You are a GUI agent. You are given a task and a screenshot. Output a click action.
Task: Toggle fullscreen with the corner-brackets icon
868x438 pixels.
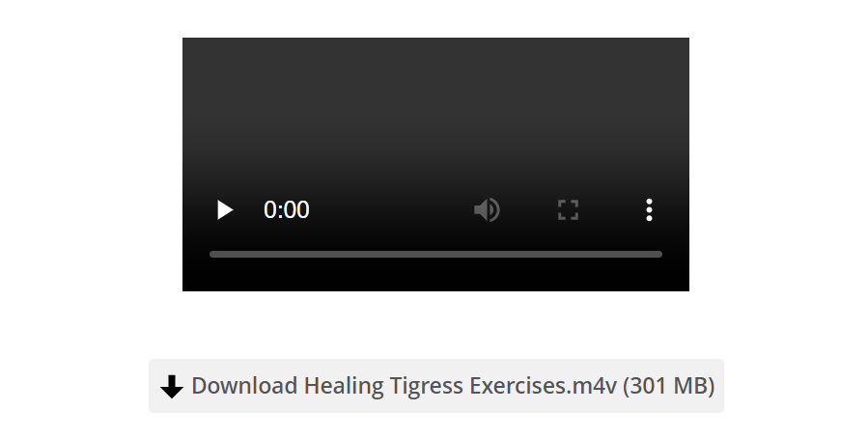pos(568,210)
